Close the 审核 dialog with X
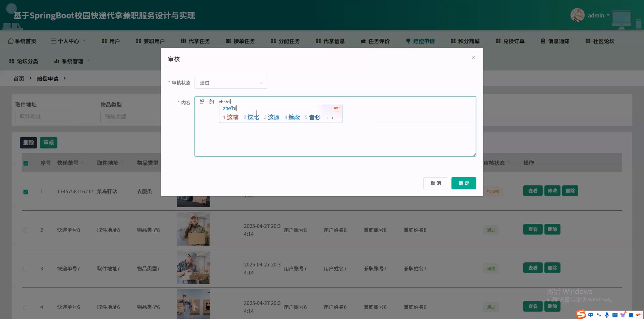The width and height of the screenshot is (644, 319). click(x=473, y=57)
